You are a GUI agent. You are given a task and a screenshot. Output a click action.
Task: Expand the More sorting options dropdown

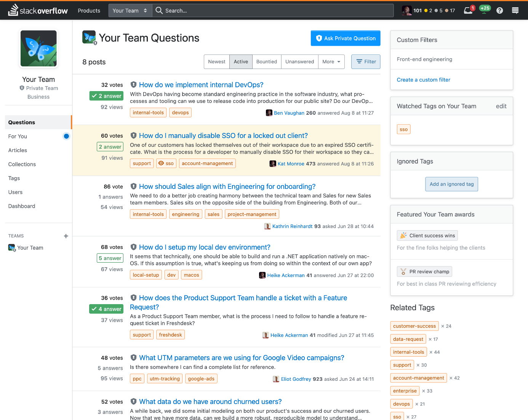(331, 61)
